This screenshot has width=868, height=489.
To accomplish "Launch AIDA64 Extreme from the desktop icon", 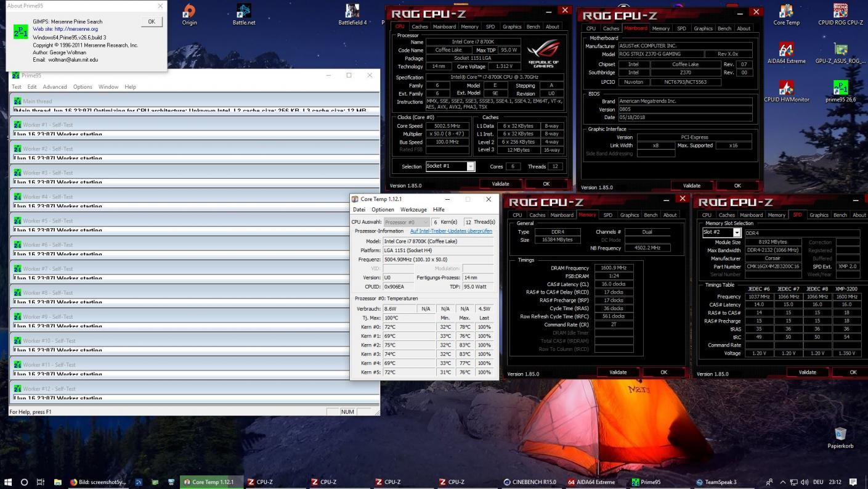I will [786, 53].
